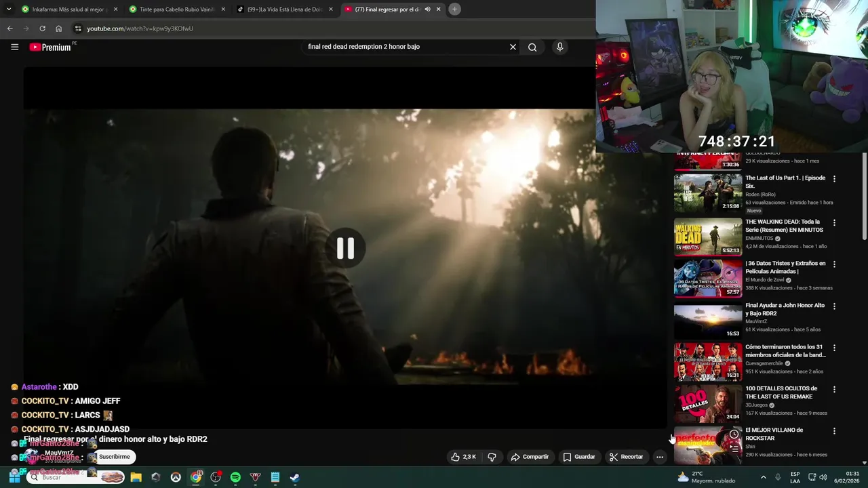This screenshot has width=868, height=488.
Task: Open Steam from the taskbar
Action: tap(295, 477)
